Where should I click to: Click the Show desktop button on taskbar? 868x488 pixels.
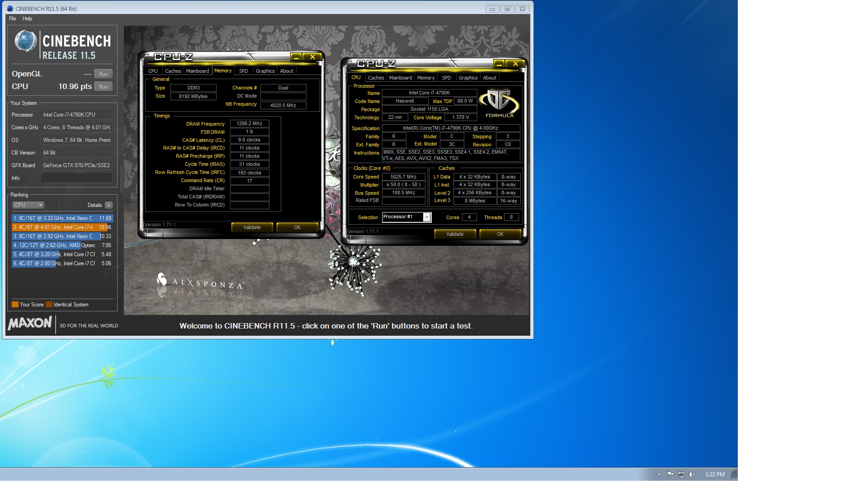coord(734,474)
